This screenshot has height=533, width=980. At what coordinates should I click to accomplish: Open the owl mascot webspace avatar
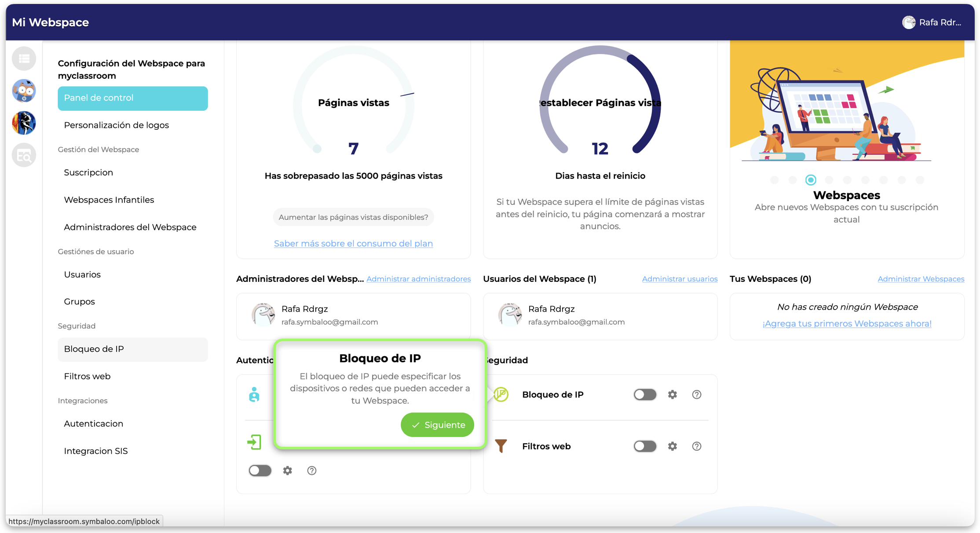pyautogui.click(x=24, y=91)
